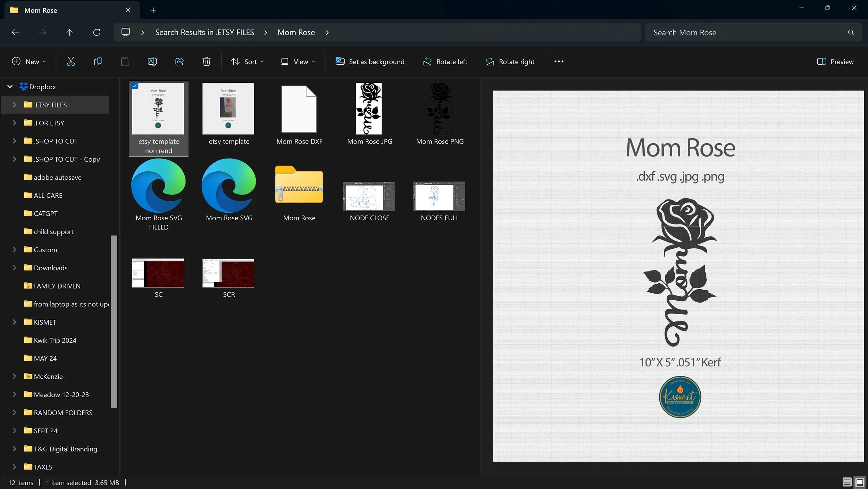This screenshot has width=868, height=489.
Task: Open the View dropdown menu
Action: click(298, 62)
